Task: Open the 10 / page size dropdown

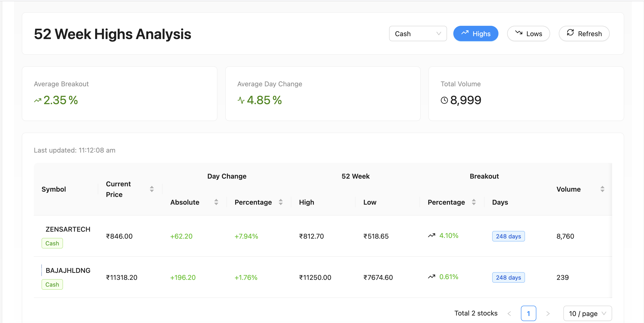Action: 587,313
